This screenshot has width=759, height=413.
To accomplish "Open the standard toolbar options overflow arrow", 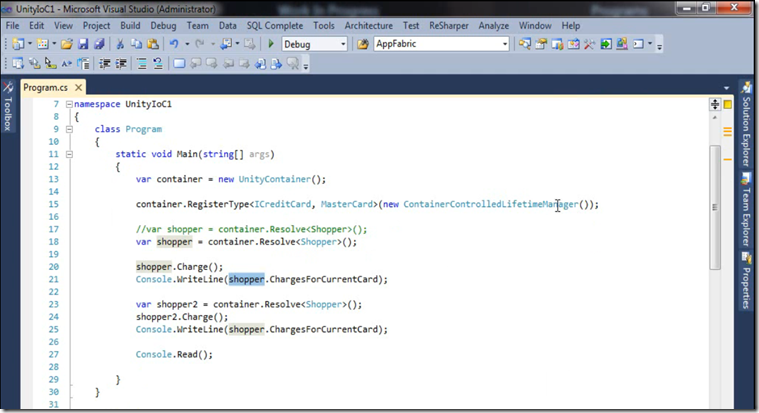I will pyautogui.click(x=659, y=46).
